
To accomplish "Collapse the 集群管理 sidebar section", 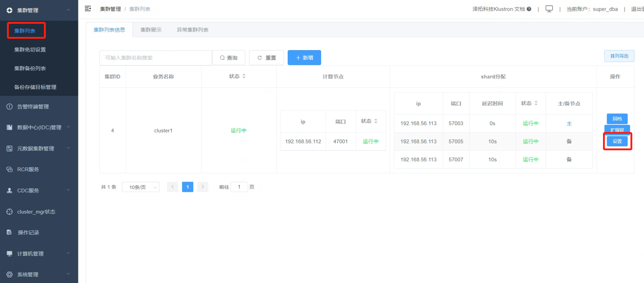I will 39,10.
